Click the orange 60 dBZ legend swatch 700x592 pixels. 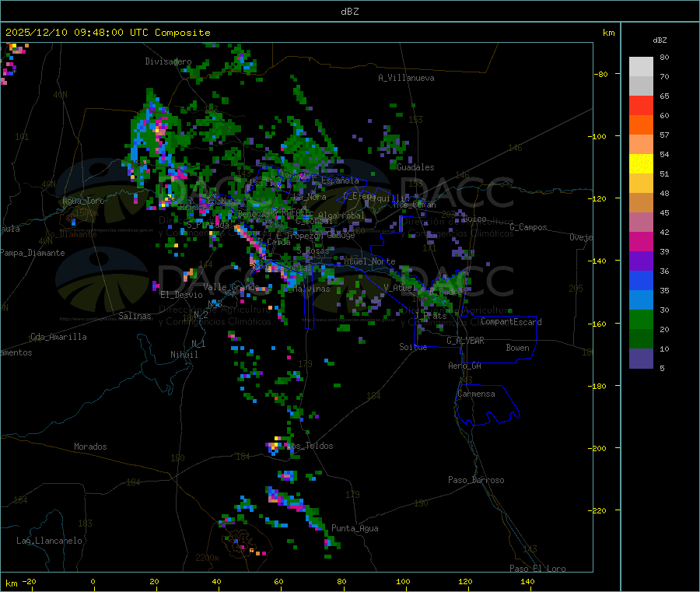(x=641, y=124)
